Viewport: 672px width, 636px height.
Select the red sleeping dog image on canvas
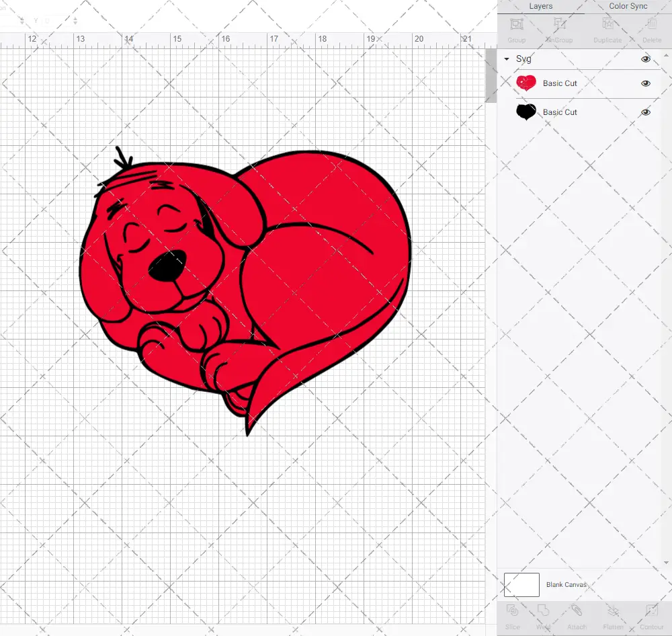click(245, 290)
